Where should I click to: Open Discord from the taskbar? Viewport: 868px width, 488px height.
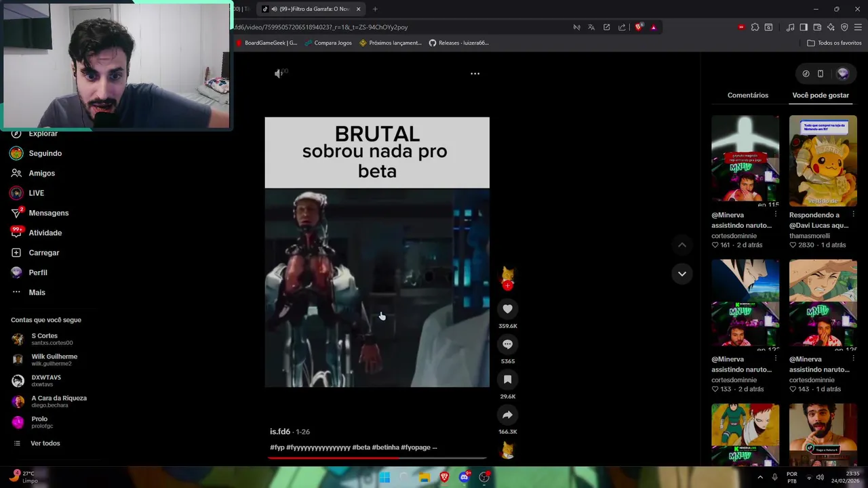[x=465, y=477]
